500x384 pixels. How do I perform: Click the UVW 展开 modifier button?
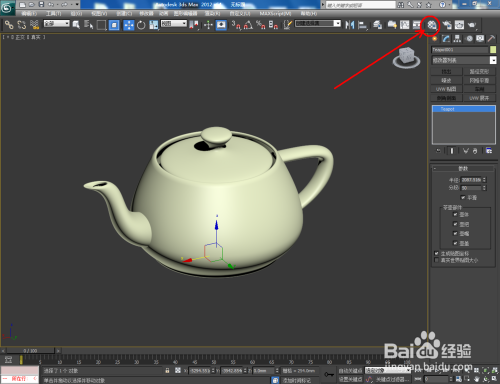point(479,98)
